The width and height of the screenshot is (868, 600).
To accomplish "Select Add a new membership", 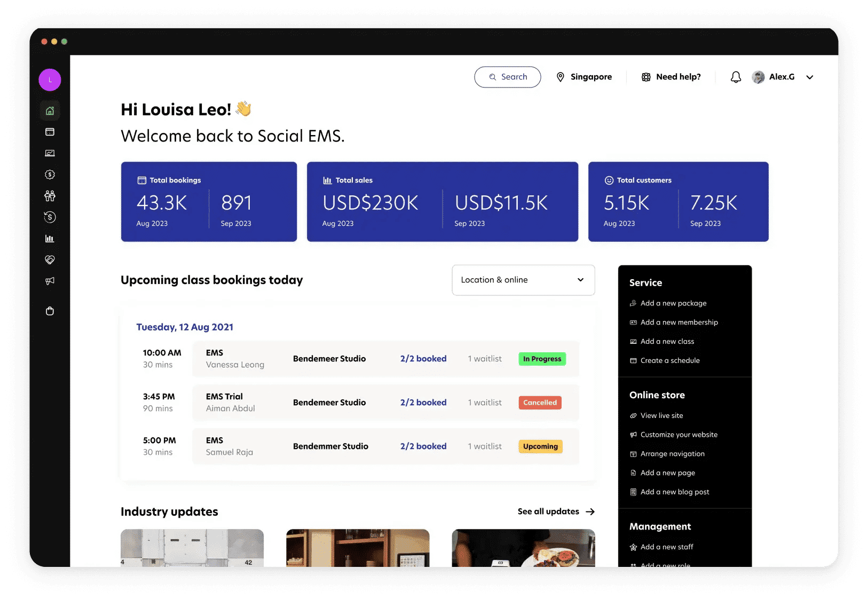I will 678,322.
